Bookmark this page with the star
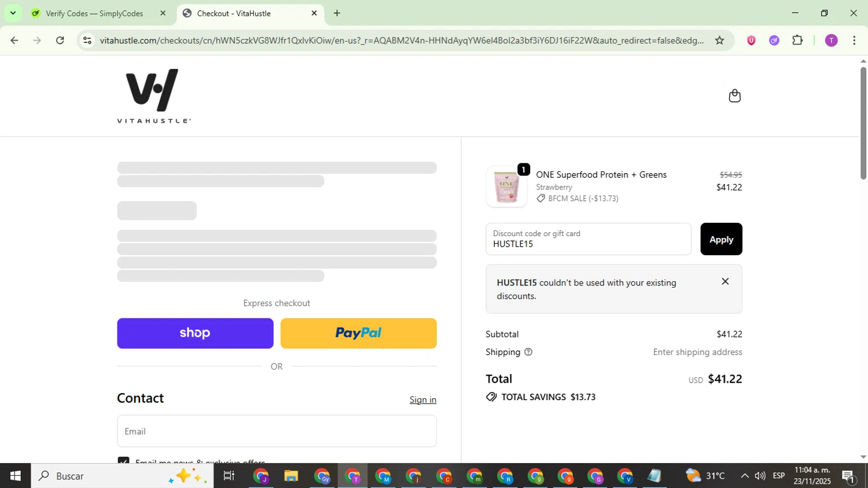868x488 pixels. click(x=719, y=41)
